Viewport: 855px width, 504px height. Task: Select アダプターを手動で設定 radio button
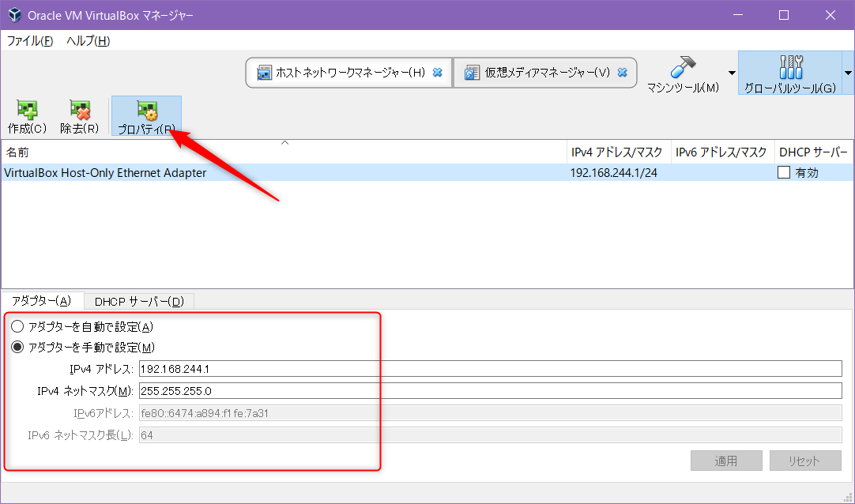[17, 345]
